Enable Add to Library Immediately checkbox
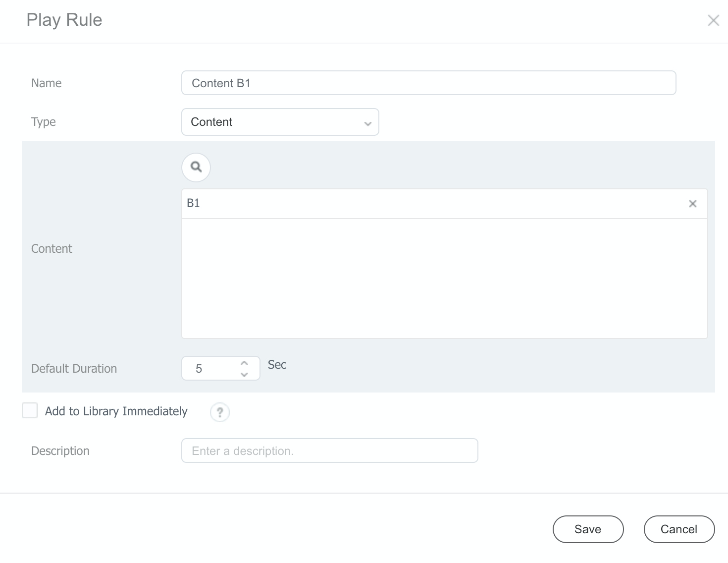The height and width of the screenshot is (563, 728). [30, 410]
